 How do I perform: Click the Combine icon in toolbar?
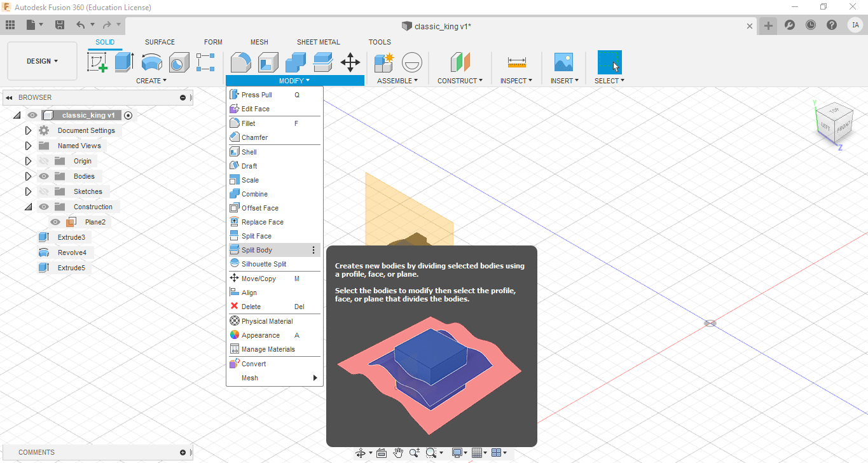tap(296, 62)
